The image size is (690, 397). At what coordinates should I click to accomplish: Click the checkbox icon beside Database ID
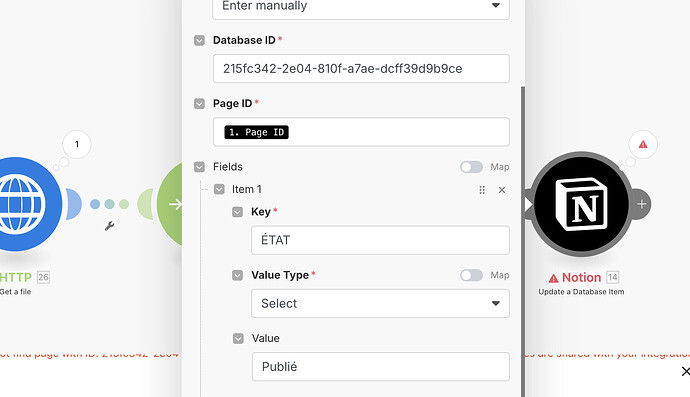click(x=199, y=40)
